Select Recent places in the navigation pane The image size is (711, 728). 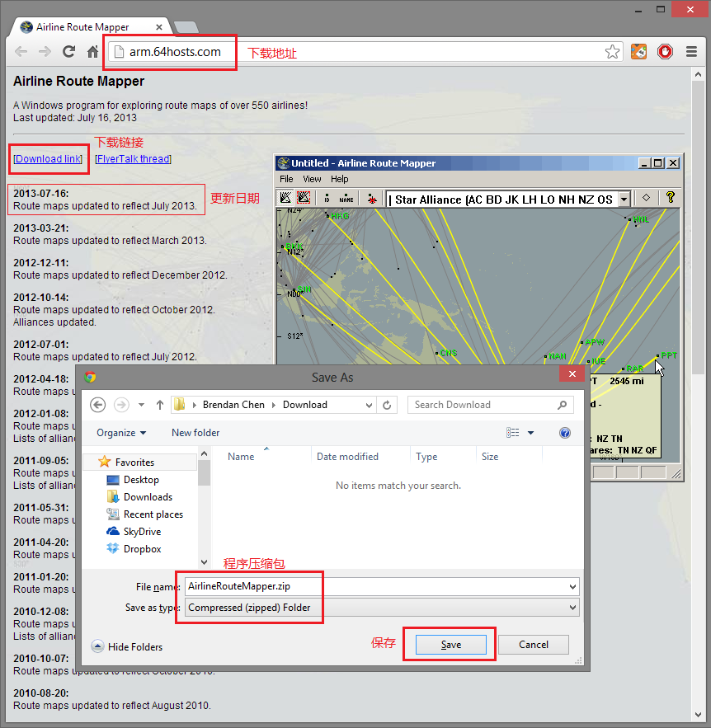[153, 514]
